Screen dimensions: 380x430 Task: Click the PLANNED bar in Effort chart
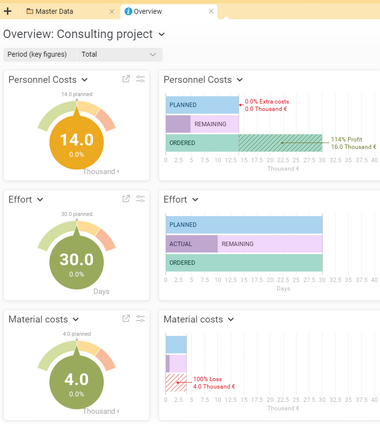click(x=244, y=225)
